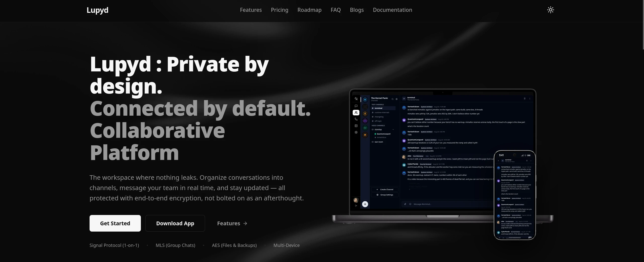644x262 pixels.
Task: Click the Message #terminal input field
Action: [x=448, y=204]
